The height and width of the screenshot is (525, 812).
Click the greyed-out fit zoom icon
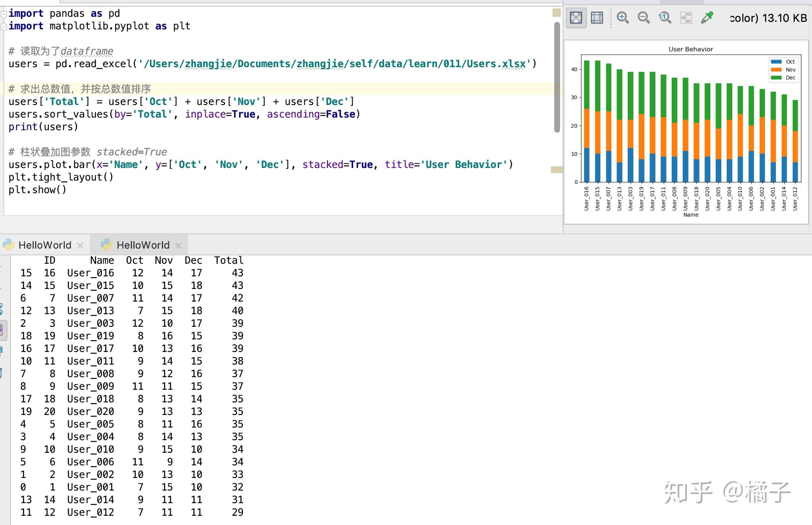click(686, 18)
